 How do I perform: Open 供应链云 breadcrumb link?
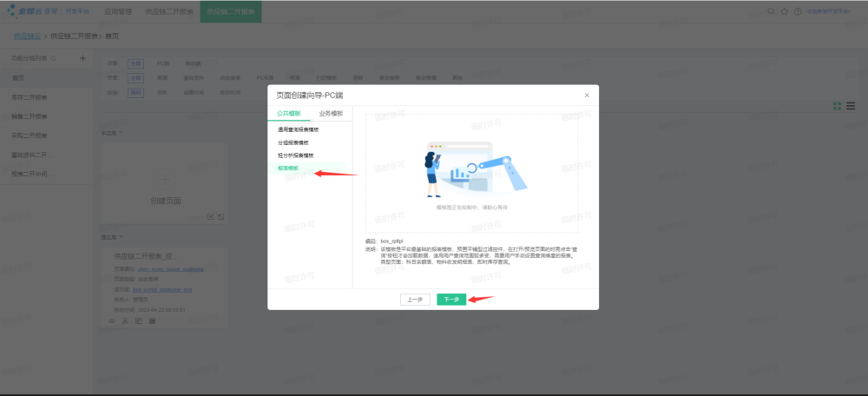pyautogui.click(x=28, y=36)
